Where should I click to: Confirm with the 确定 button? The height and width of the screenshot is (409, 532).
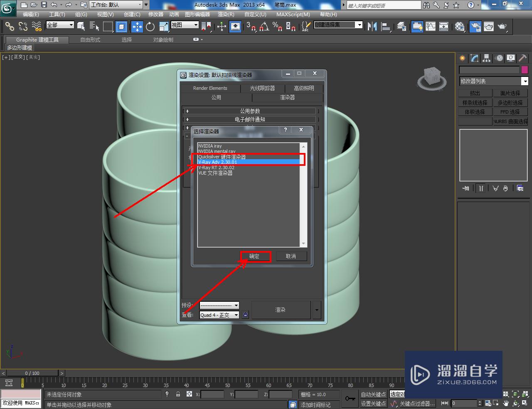coord(254,256)
